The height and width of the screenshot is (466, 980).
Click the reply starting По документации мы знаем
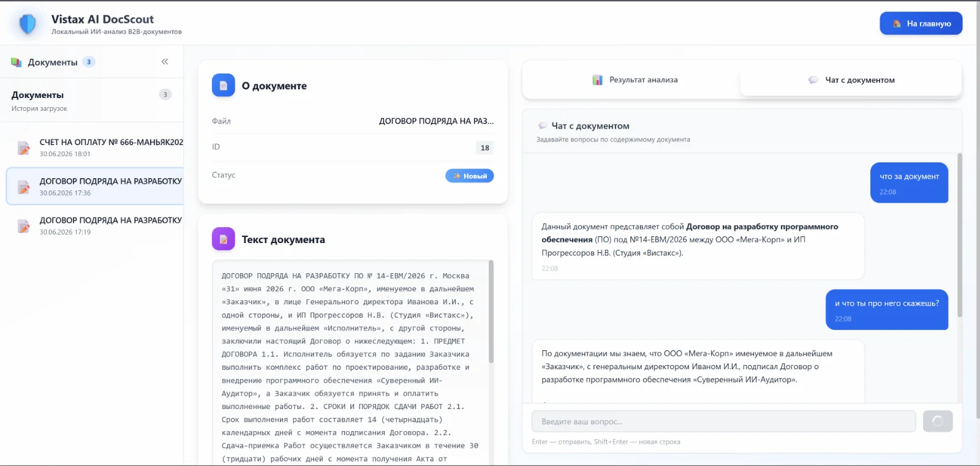(698, 371)
